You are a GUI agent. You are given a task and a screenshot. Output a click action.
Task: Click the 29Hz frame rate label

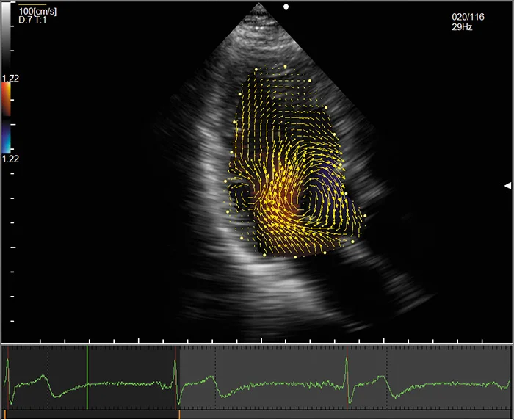pos(462,26)
